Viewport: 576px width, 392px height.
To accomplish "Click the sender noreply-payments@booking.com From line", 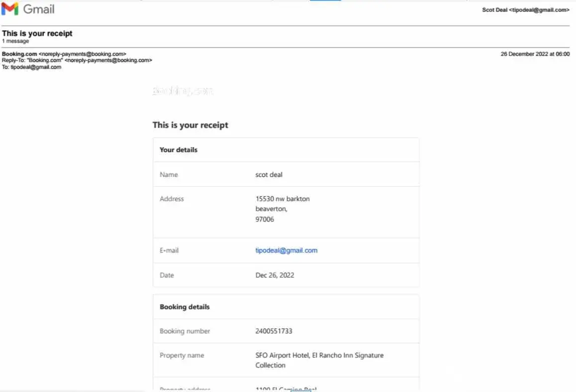I will pyautogui.click(x=64, y=54).
